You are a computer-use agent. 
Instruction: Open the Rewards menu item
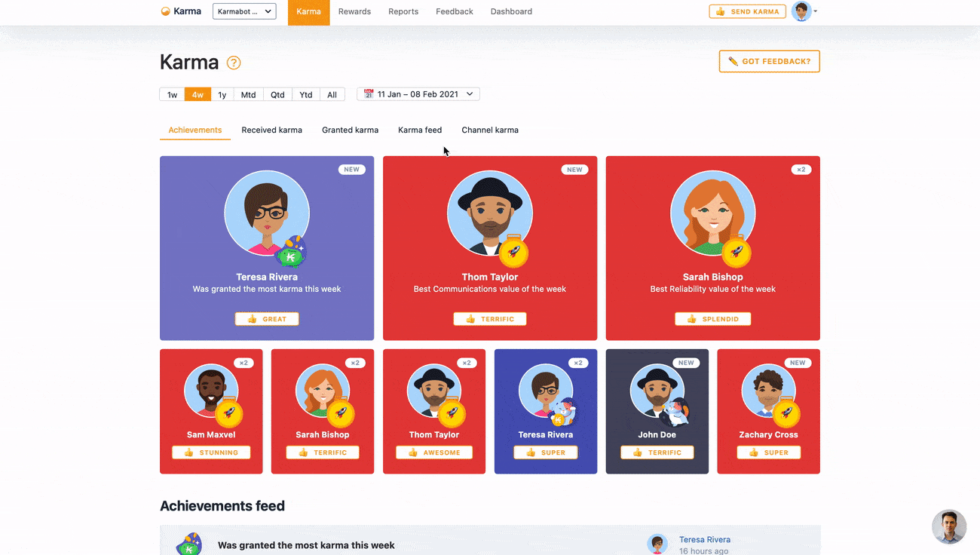[x=354, y=11]
